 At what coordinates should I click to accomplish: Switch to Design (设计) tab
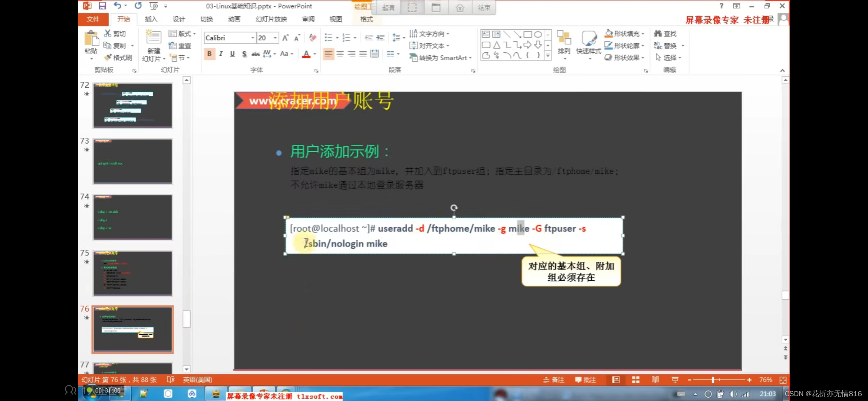coord(179,19)
